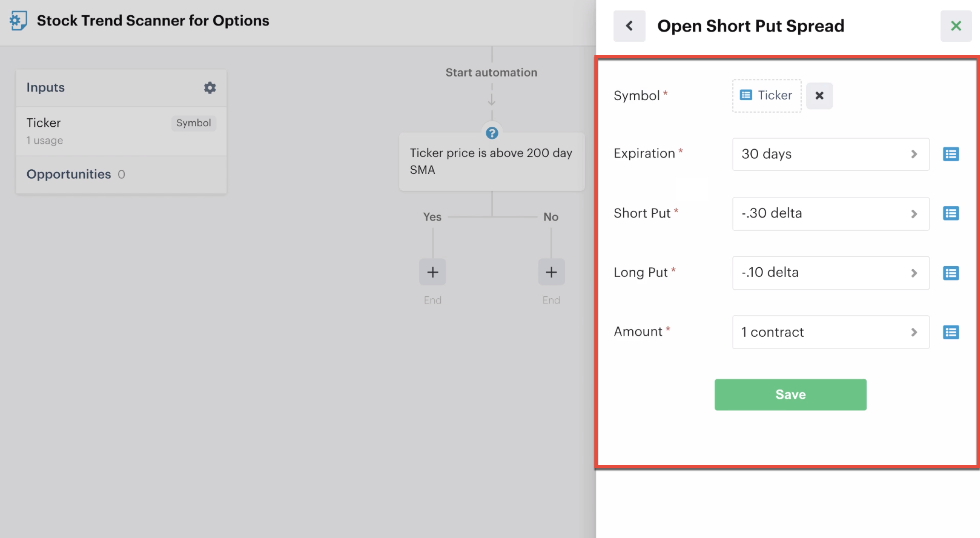Image resolution: width=980 pixels, height=538 pixels.
Task: Add an action under the No branch
Action: [551, 272]
